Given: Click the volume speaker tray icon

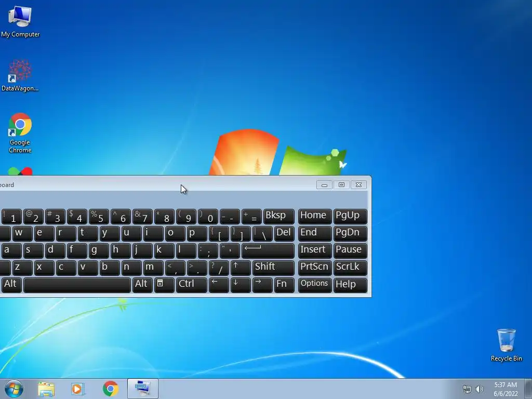Looking at the screenshot, I should click(480, 389).
